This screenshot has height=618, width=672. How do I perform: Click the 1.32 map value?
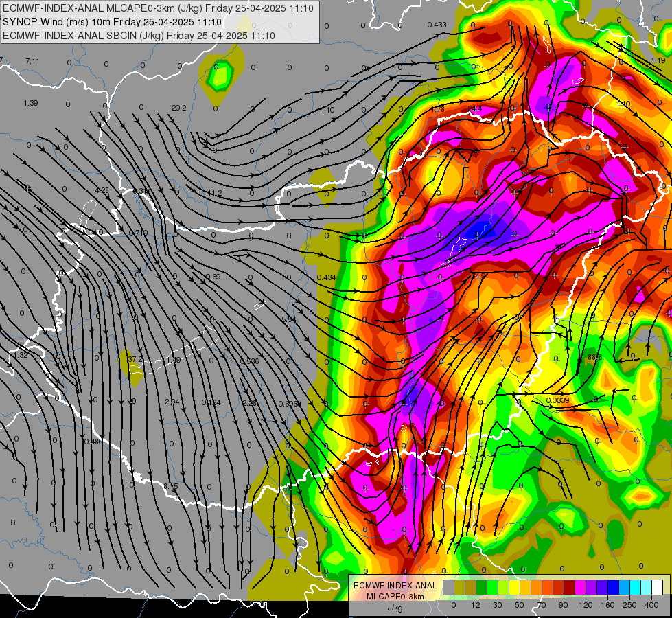(21, 355)
